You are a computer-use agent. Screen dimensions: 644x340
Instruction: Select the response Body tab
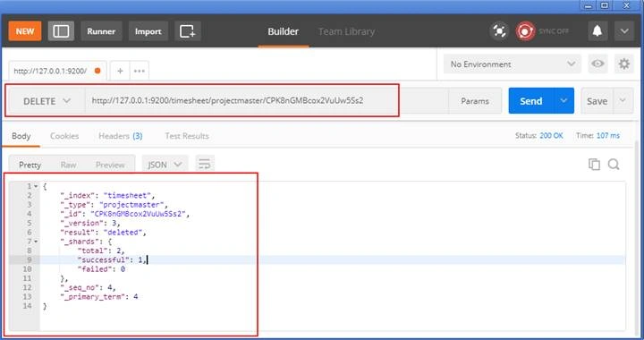(21, 136)
